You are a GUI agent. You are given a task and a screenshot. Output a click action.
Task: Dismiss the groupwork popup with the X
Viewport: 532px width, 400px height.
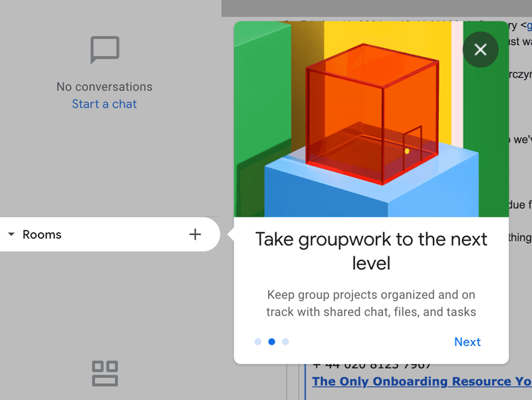pos(480,49)
